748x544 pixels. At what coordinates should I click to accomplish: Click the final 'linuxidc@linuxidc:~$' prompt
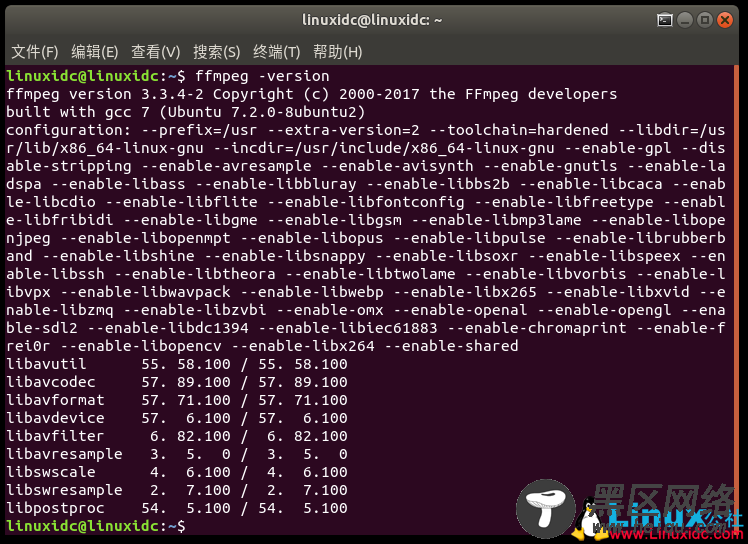click(96, 526)
